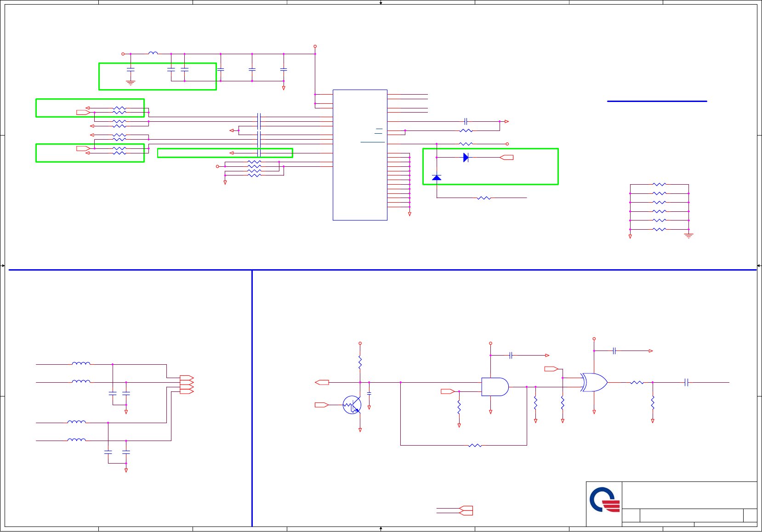Click the short blue horizontal line top-right
This screenshot has height=532, width=762.
[x=657, y=101]
